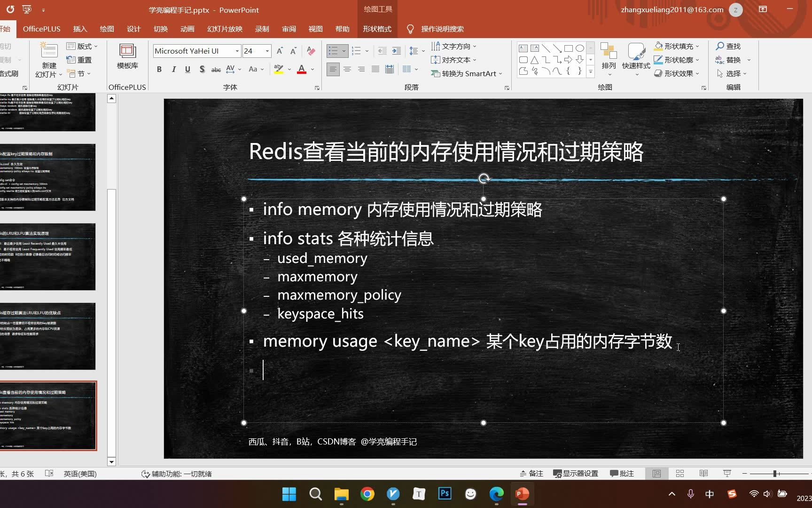Click present from beginning quick access icon

click(27, 9)
